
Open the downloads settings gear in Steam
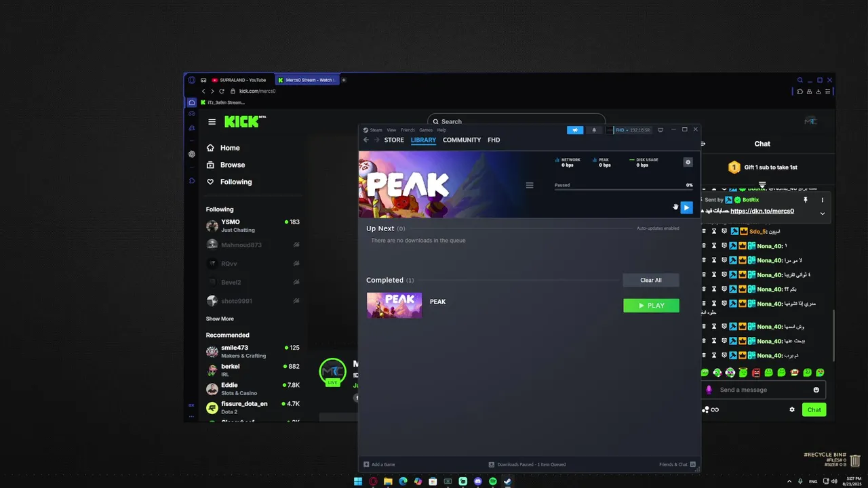pyautogui.click(x=688, y=162)
